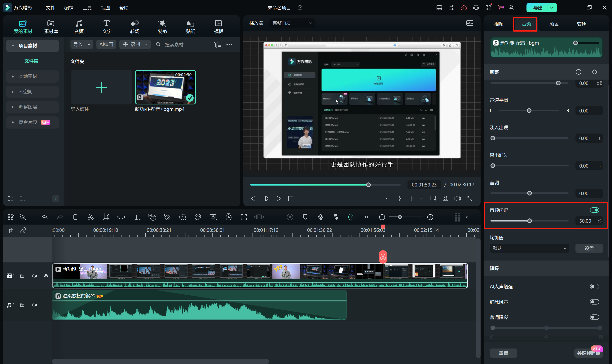Switch to the 颜色 tab
This screenshot has height=364, width=612.
pos(554,24)
